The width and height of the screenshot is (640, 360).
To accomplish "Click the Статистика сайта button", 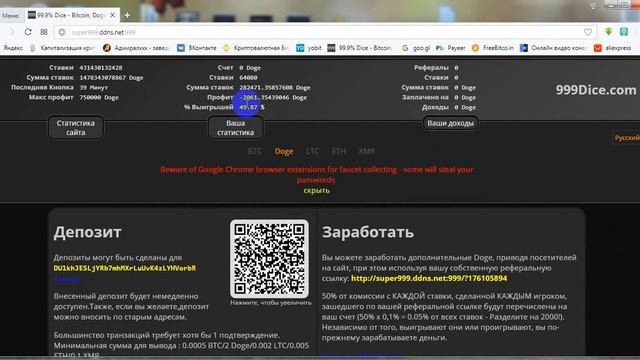I will [76, 128].
